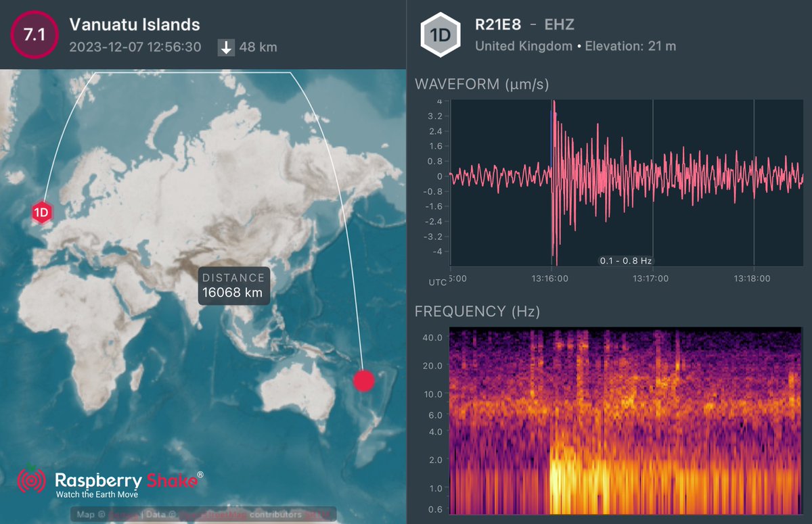Click United Kingdom elevation text

575,47
